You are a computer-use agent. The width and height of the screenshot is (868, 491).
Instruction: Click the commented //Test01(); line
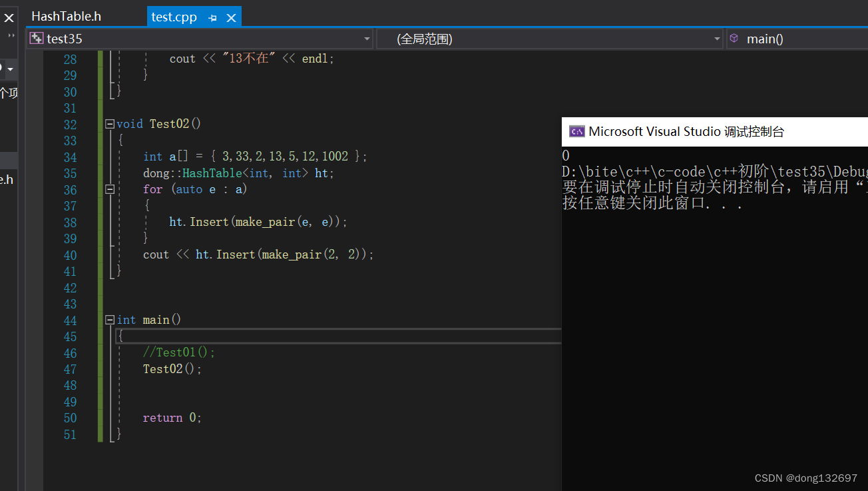(x=179, y=352)
